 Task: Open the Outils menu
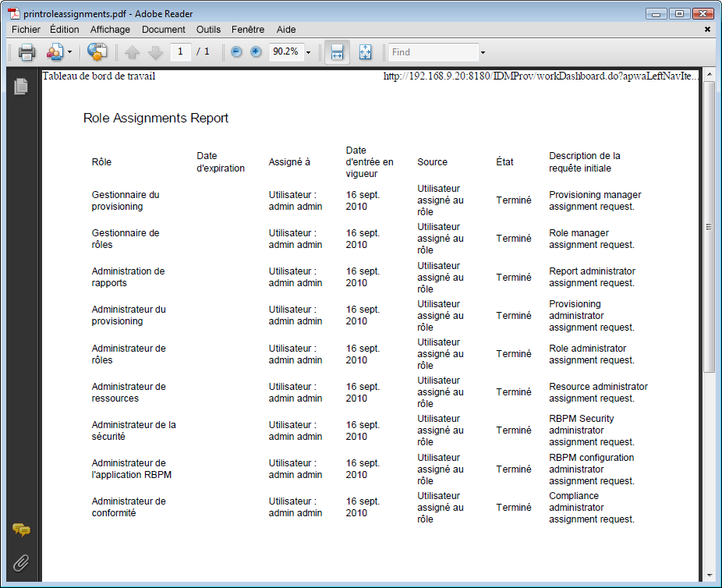(208, 30)
